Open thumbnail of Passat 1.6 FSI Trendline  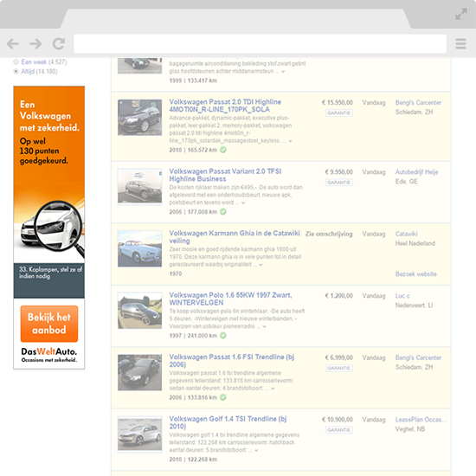(x=139, y=372)
